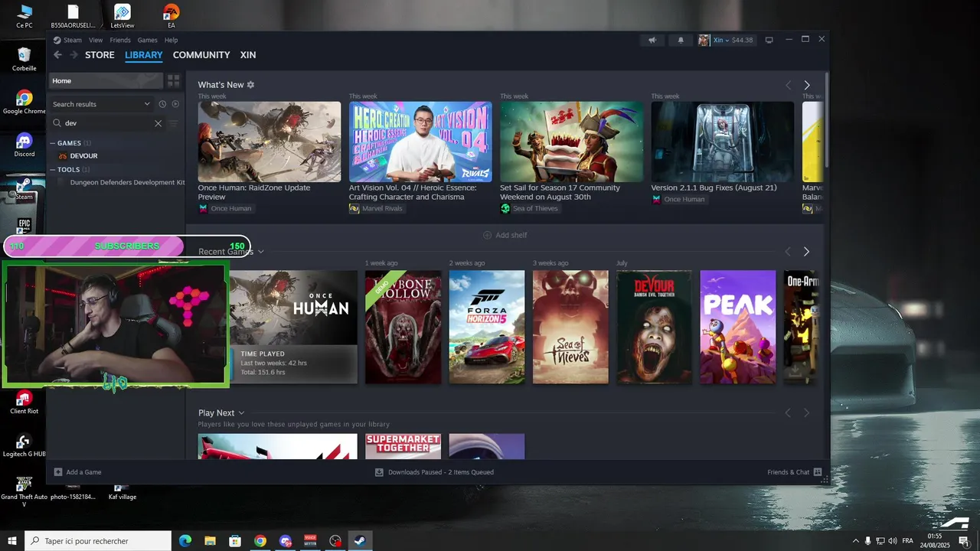Open LetsView desktop shortcut

(122, 16)
